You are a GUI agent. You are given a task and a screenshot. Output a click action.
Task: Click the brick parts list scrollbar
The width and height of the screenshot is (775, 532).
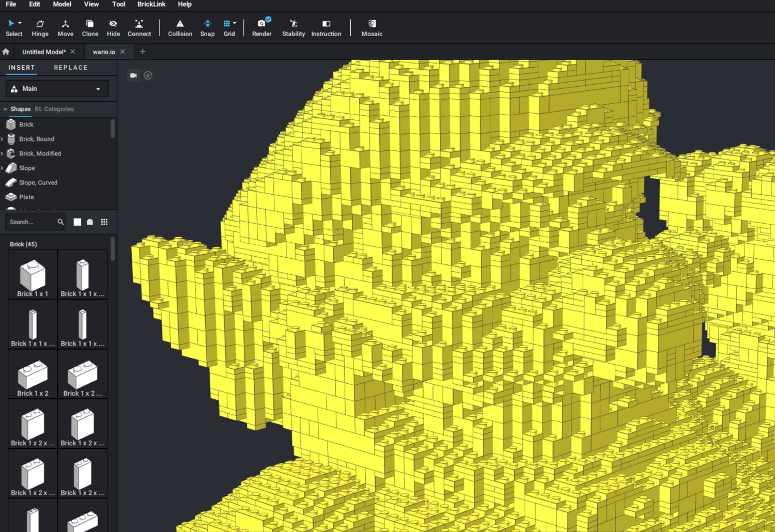(x=113, y=249)
